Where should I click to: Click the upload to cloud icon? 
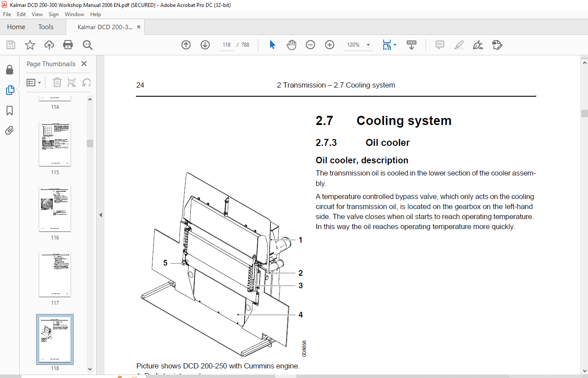49,45
